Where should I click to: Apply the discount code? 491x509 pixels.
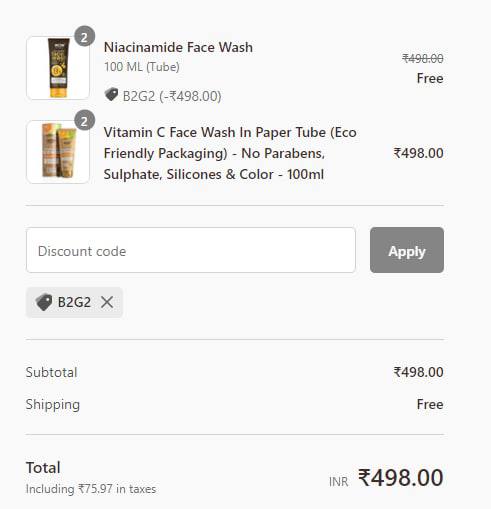tap(407, 250)
